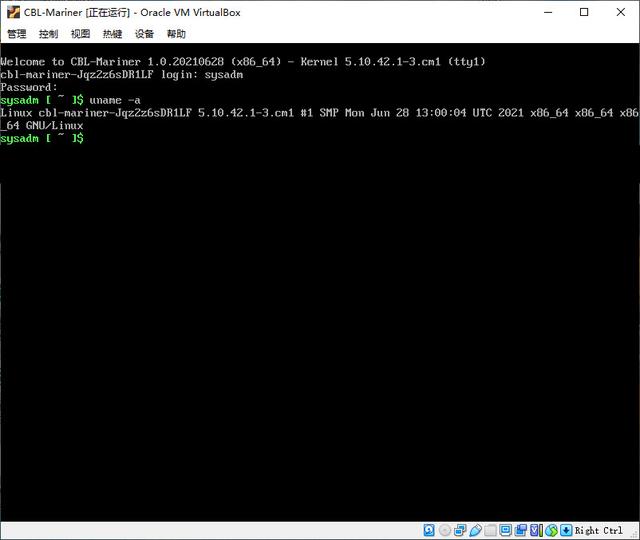The height and width of the screenshot is (540, 640).
Task: Minimize the VirtualBox window
Action: pyautogui.click(x=548, y=12)
